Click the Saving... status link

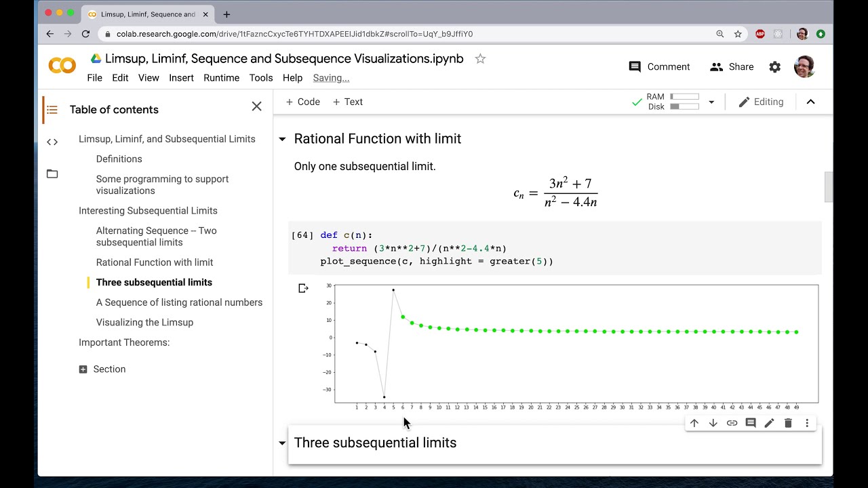pyautogui.click(x=331, y=78)
